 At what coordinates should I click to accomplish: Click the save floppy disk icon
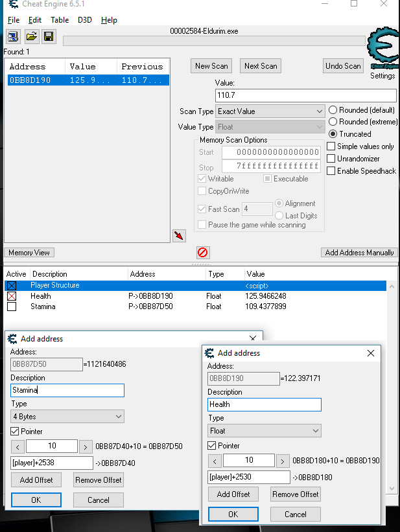(x=48, y=36)
